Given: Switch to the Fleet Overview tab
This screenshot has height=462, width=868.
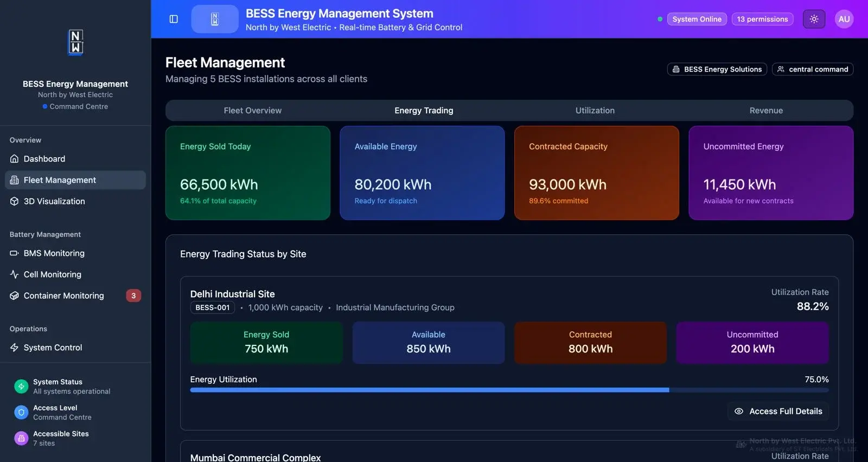Looking at the screenshot, I should pos(253,111).
